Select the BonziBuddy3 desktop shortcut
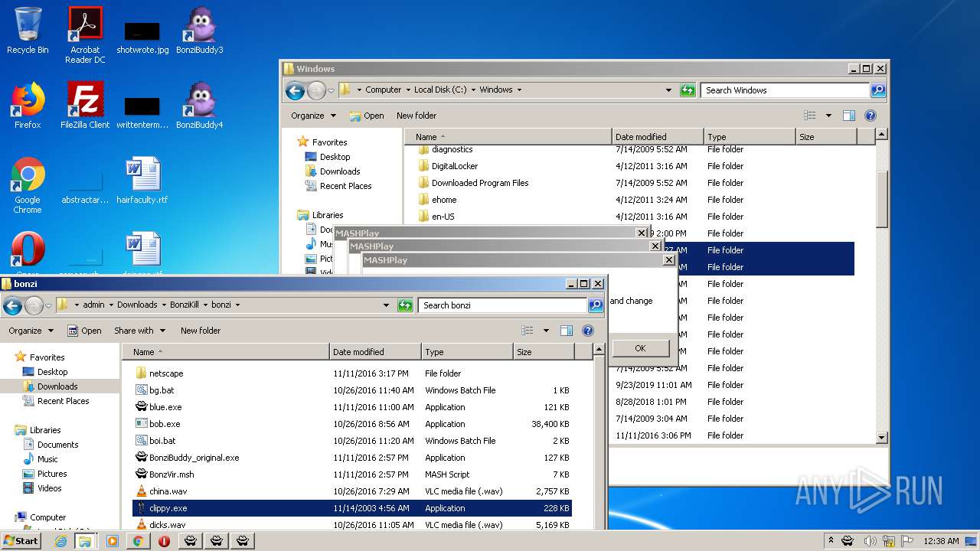The width and height of the screenshot is (980, 551). (200, 31)
